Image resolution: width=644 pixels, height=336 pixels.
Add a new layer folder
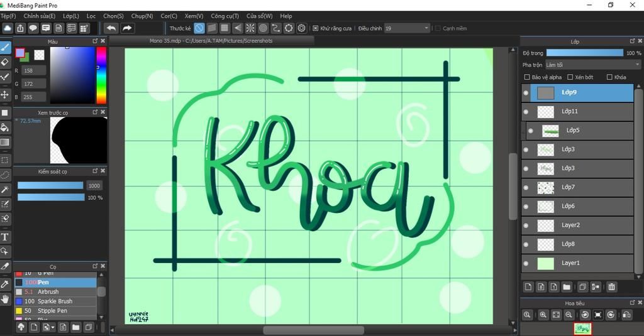[567, 287]
